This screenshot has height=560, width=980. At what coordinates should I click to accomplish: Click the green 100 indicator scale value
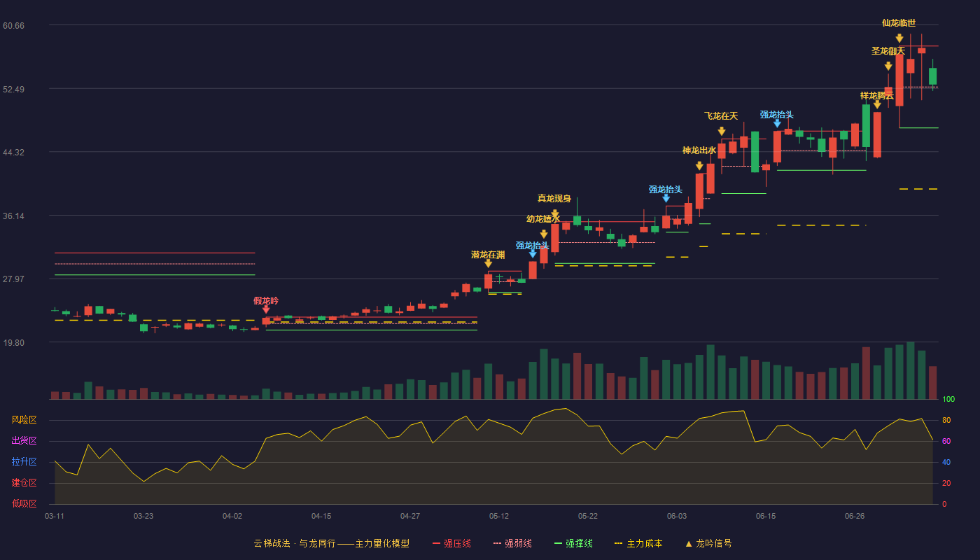pyautogui.click(x=948, y=400)
